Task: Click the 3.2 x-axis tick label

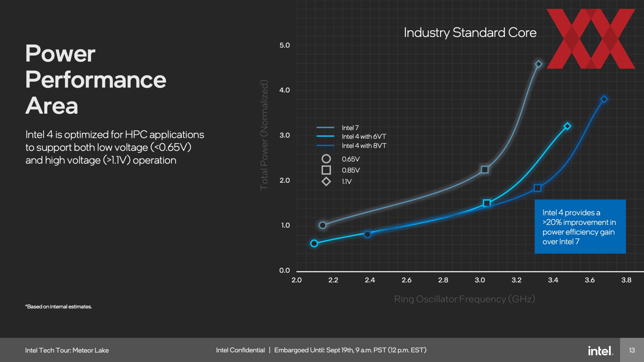Action: [517, 280]
